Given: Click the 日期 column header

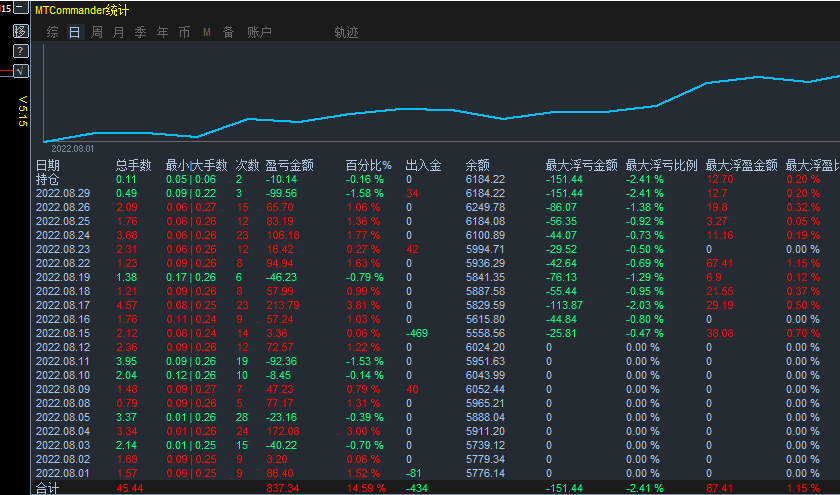Looking at the screenshot, I should tap(48, 165).
